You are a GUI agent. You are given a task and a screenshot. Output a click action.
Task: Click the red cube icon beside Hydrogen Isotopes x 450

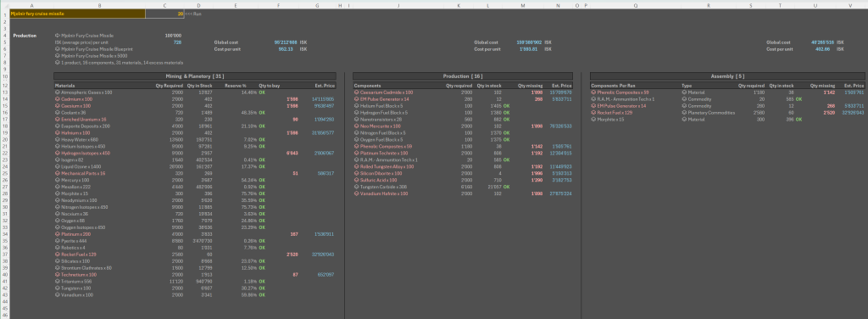tap(58, 153)
